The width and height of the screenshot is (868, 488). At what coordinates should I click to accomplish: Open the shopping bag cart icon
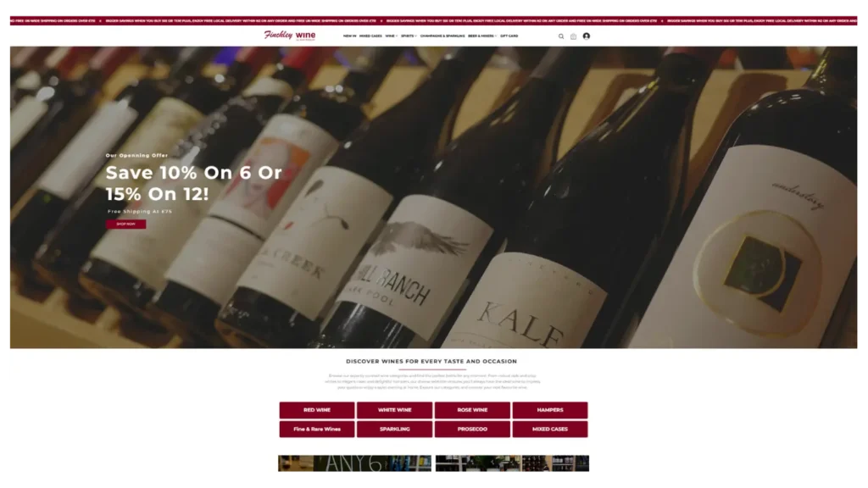point(574,36)
